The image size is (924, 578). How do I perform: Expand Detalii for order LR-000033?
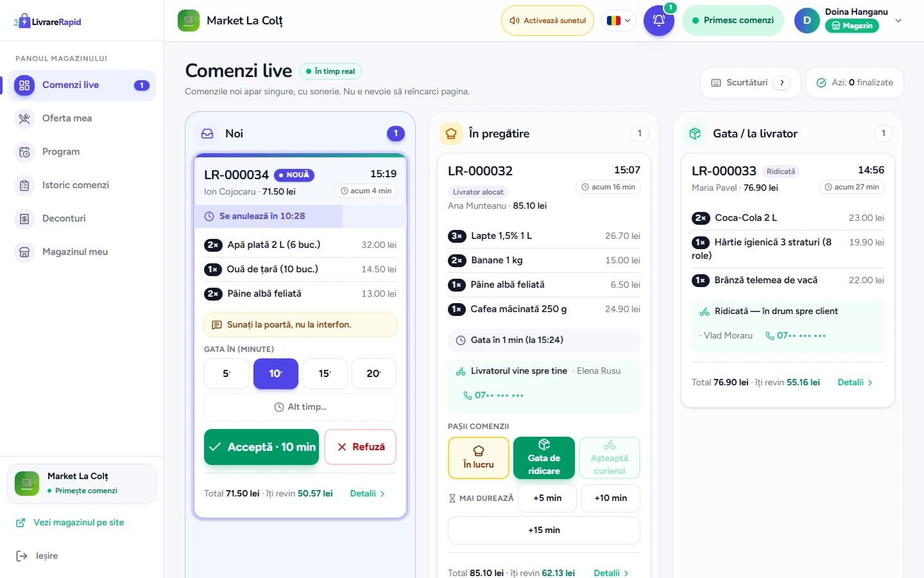(855, 383)
